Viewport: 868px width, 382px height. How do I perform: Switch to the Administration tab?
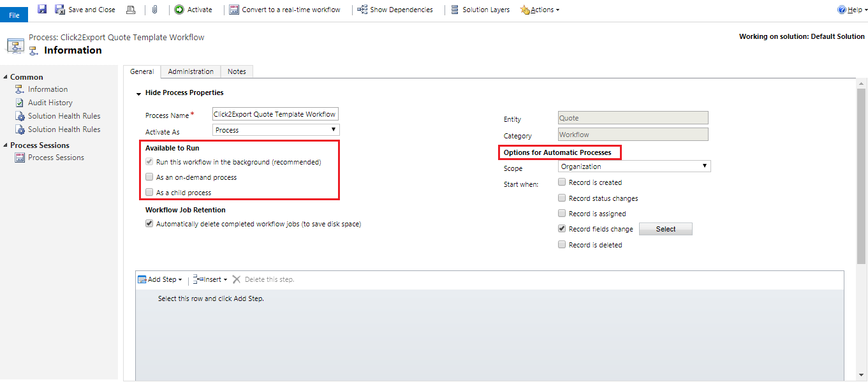191,71
